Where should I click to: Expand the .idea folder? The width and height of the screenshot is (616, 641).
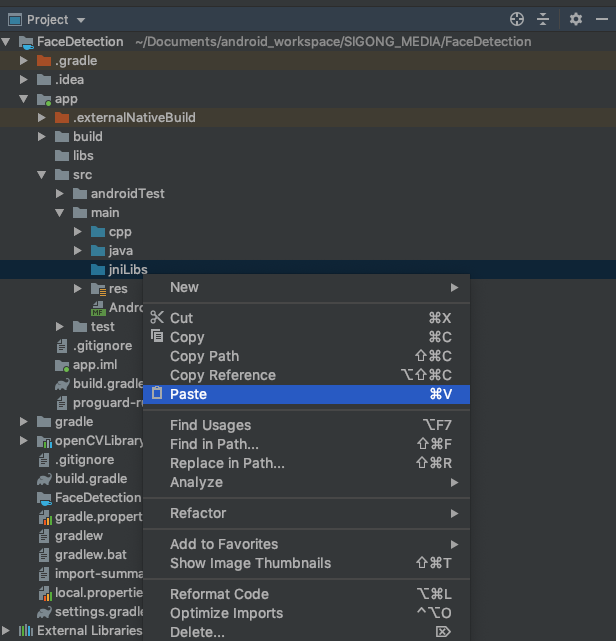[x=24, y=79]
